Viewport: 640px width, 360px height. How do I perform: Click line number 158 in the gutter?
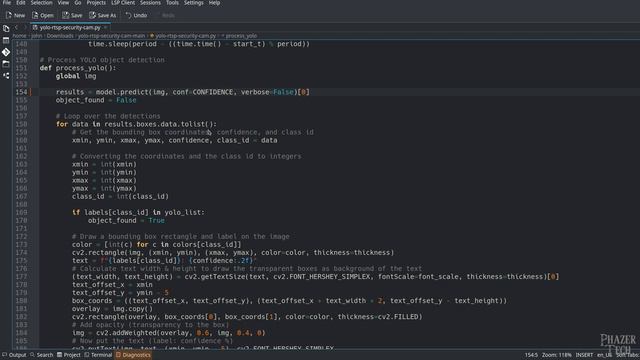coord(21,124)
